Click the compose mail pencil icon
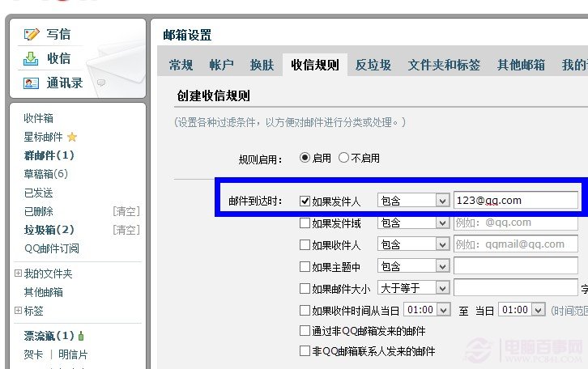This screenshot has height=369, width=588. [32, 34]
